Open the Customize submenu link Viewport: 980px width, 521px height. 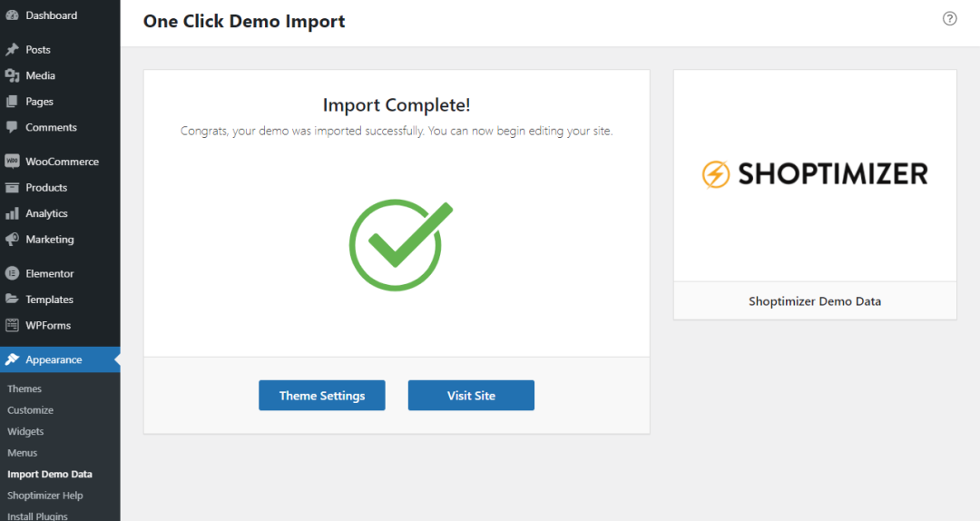pos(30,410)
